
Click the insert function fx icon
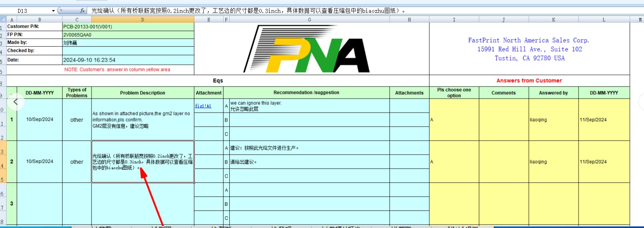(x=82, y=11)
